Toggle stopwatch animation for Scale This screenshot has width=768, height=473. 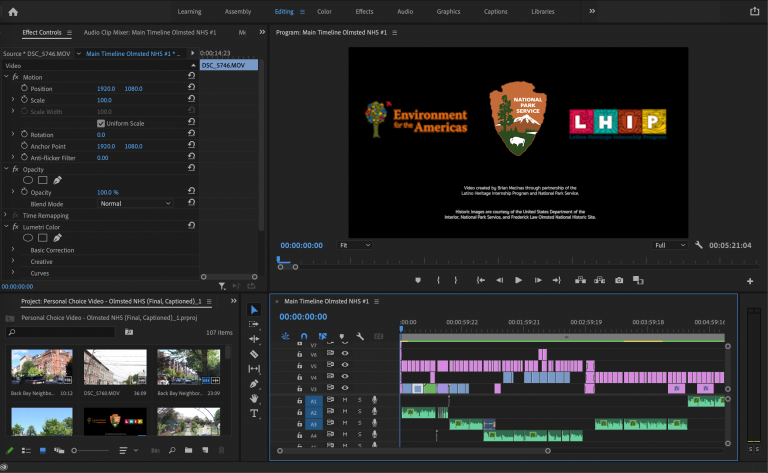[24, 99]
